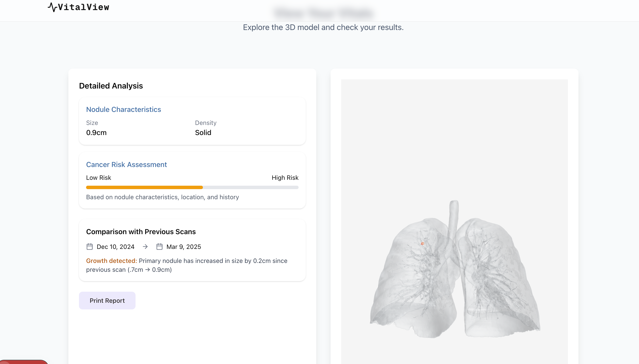This screenshot has width=639, height=364.
Task: Click the orange filled part of risk bar
Action: click(x=144, y=187)
